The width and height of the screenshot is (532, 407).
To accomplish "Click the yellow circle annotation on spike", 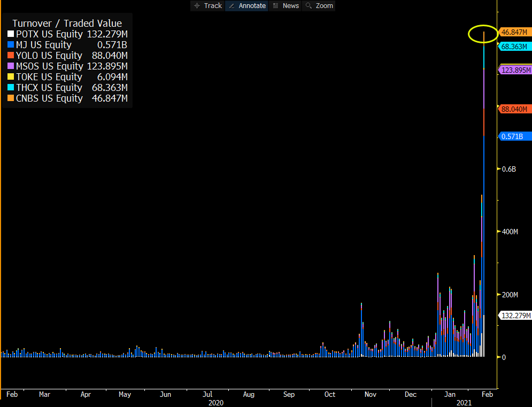I will pos(483,34).
